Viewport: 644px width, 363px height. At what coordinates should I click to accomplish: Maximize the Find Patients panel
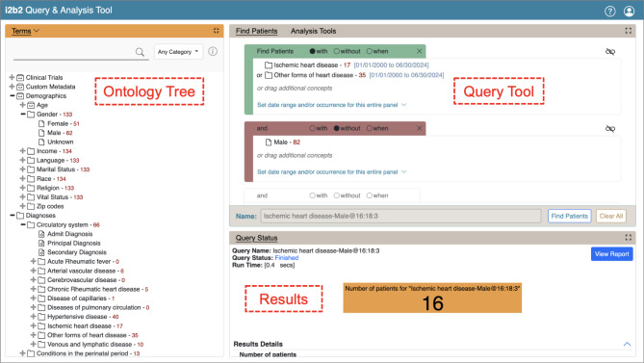click(628, 31)
